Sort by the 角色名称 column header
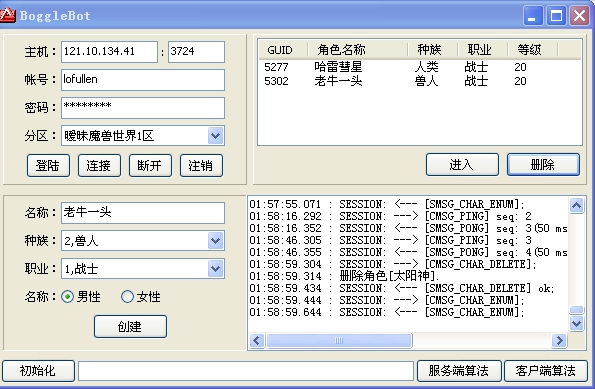Viewport: 595px width, 389px height. click(357, 49)
